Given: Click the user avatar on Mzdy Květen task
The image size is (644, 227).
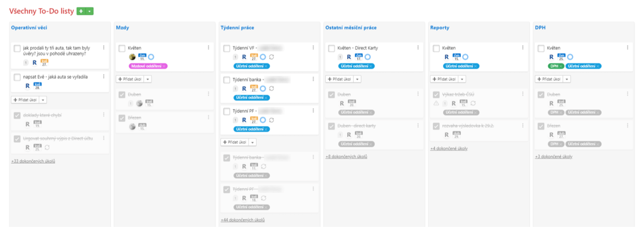Looking at the screenshot, I should coord(132,57).
